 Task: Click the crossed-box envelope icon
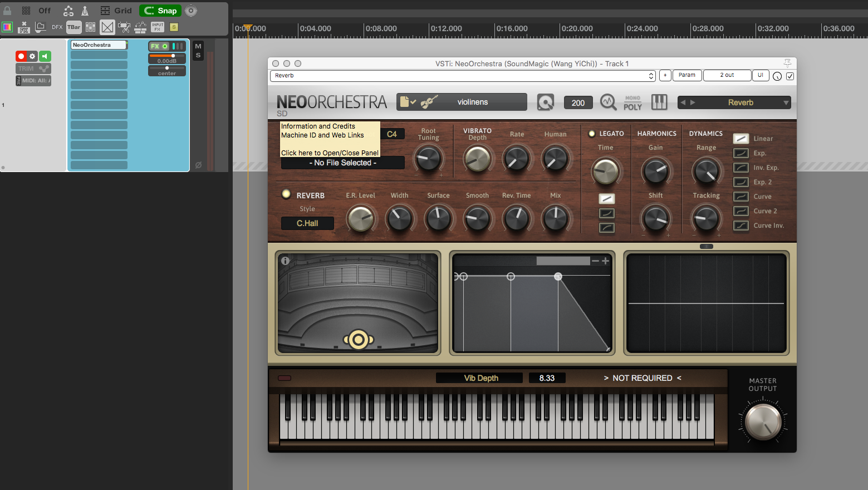point(107,27)
